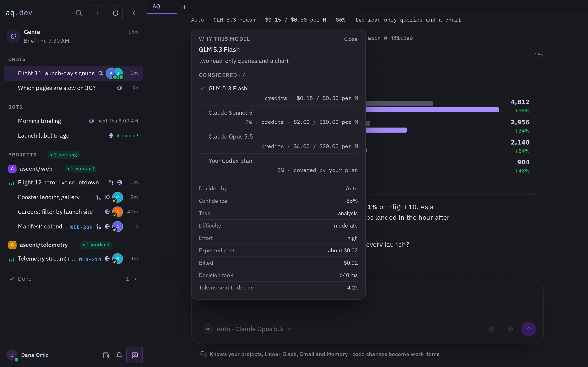Click the refresh icon beside the plus
588x367 pixels.
(x=115, y=13)
